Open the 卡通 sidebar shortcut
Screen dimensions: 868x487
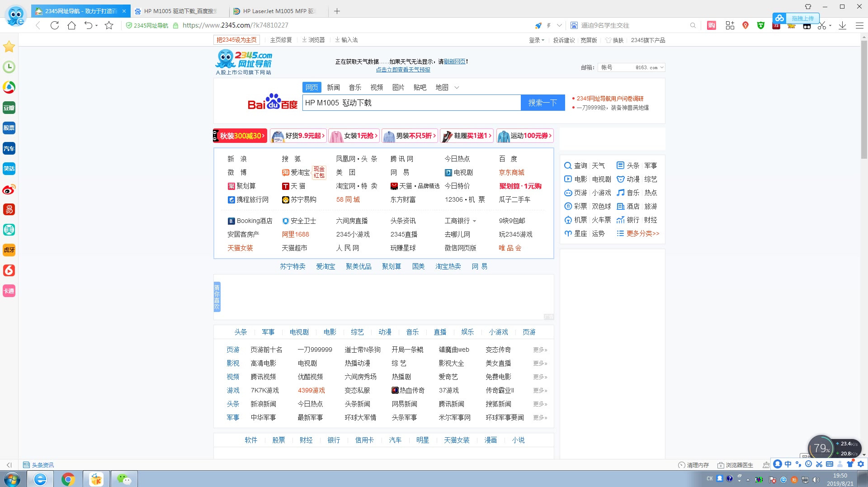pyautogui.click(x=9, y=291)
